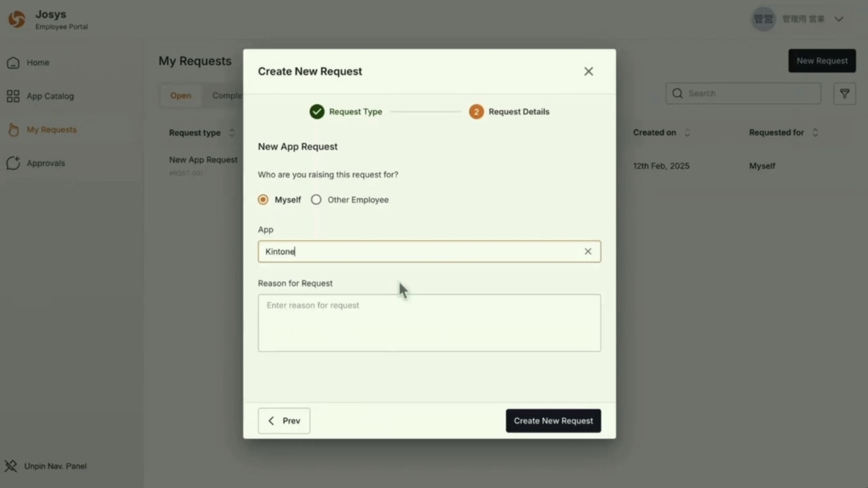
Task: Expand the user account dropdown chevron
Action: click(x=839, y=20)
